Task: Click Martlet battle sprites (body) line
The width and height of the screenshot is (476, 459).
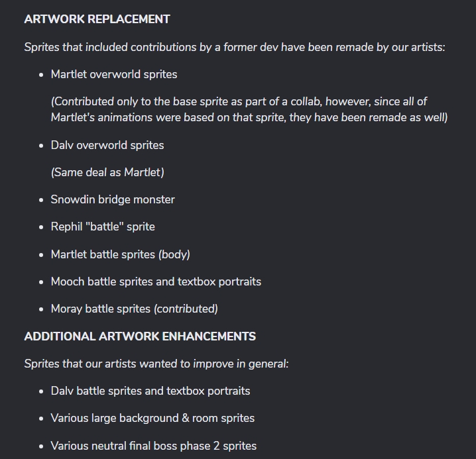Action: pos(120,254)
